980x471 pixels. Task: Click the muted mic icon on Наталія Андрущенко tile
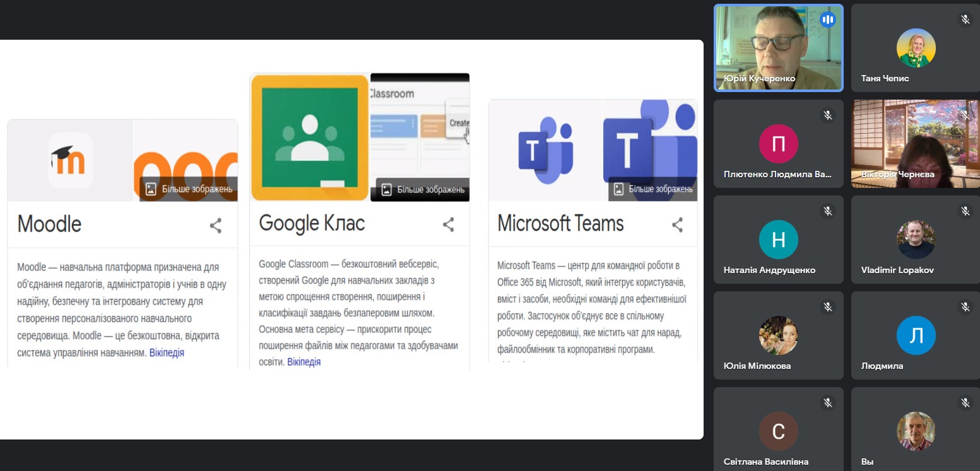coord(828,211)
